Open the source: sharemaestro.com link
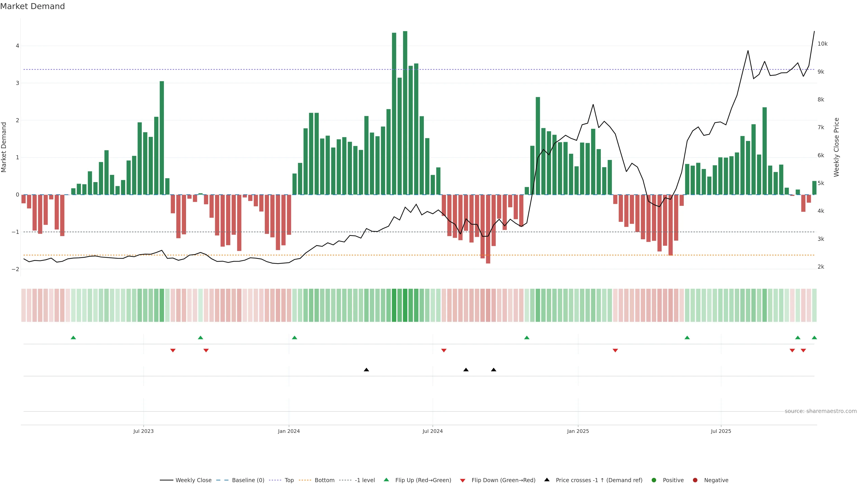Screen dimensions: 868x488 click(821, 411)
